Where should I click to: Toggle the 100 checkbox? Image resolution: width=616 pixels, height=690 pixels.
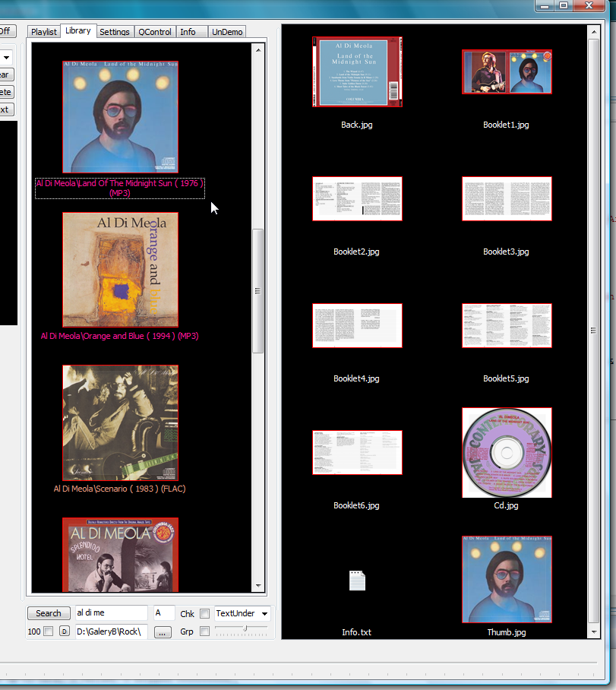tap(49, 631)
